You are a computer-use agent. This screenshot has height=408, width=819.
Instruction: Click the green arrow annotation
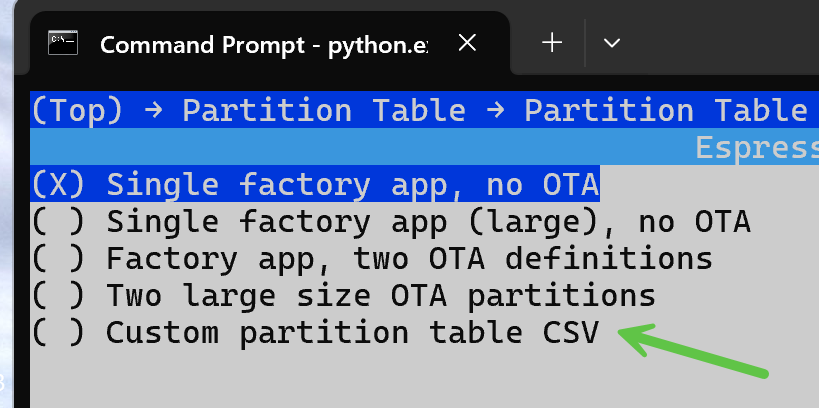pos(690,352)
